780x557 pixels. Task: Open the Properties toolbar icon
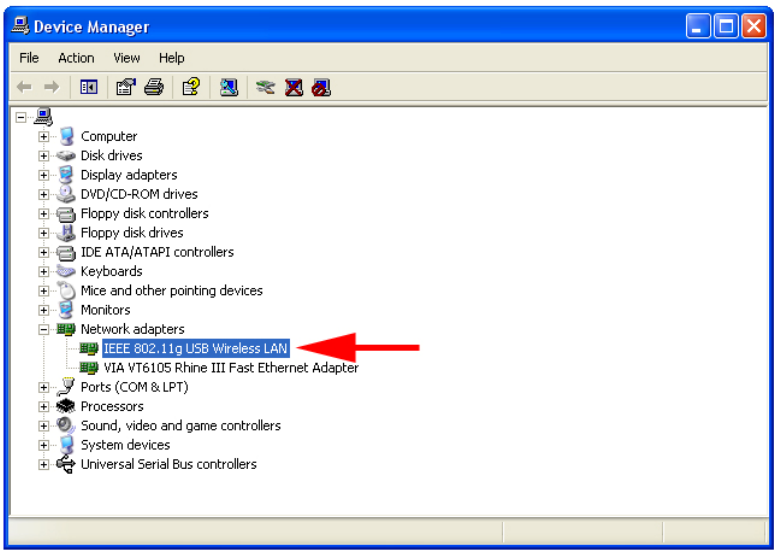click(126, 88)
